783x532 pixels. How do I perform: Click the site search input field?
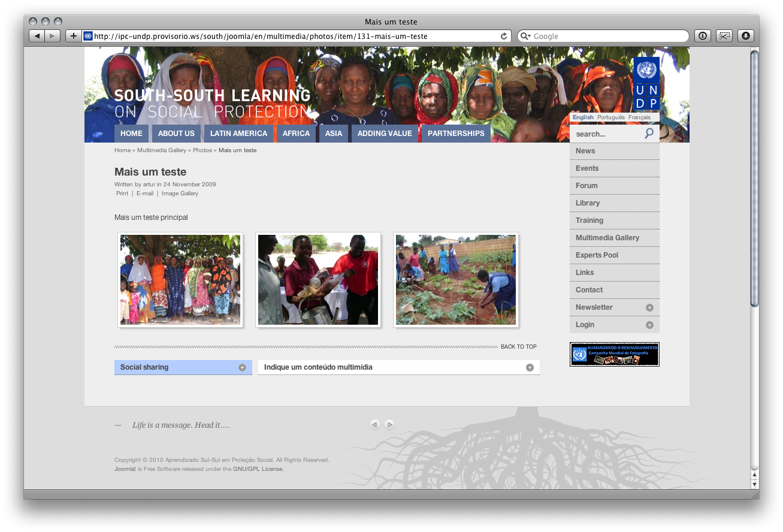point(607,134)
